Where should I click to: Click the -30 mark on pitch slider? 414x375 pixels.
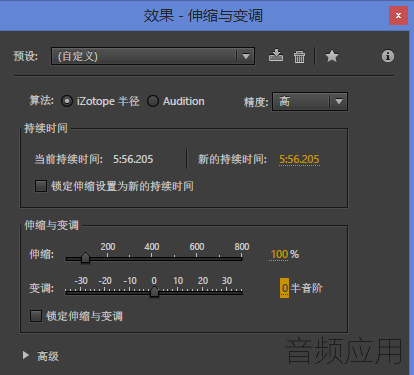(81, 281)
